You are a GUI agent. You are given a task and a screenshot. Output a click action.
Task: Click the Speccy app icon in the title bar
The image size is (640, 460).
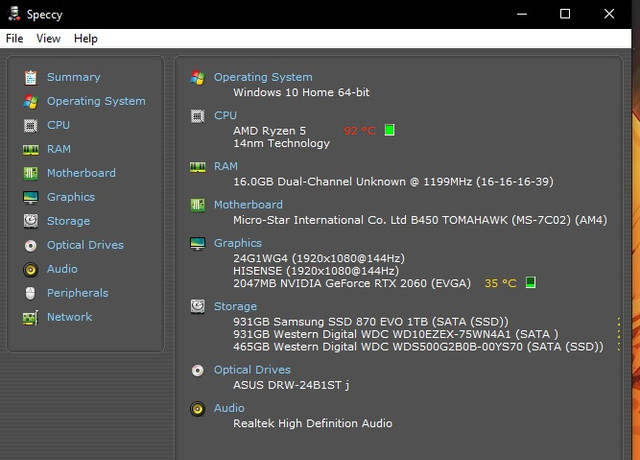14,13
